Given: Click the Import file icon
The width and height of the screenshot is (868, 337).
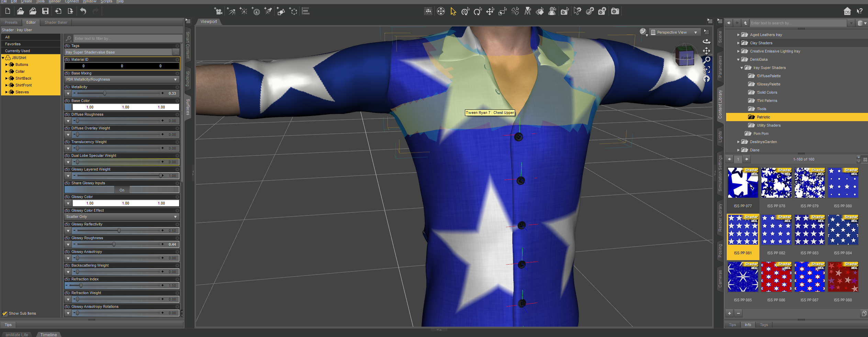Looking at the screenshot, I should [x=58, y=11].
